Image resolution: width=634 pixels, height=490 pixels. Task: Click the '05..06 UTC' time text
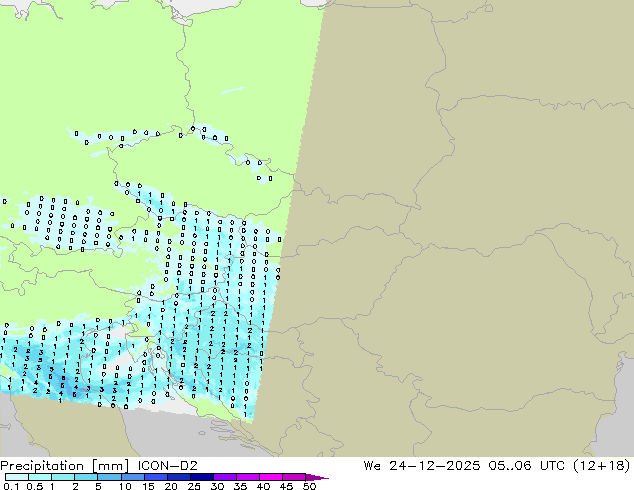525,466
